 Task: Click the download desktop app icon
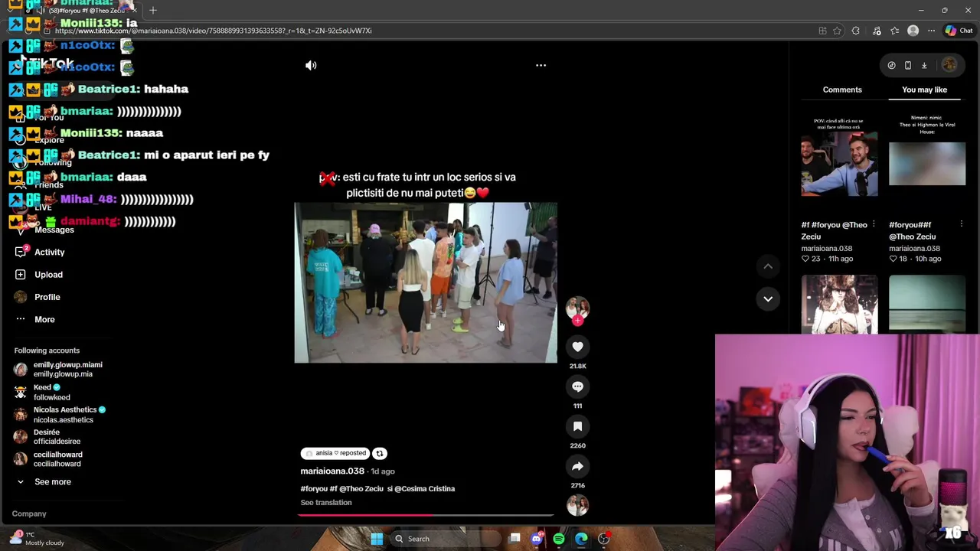[x=924, y=66]
